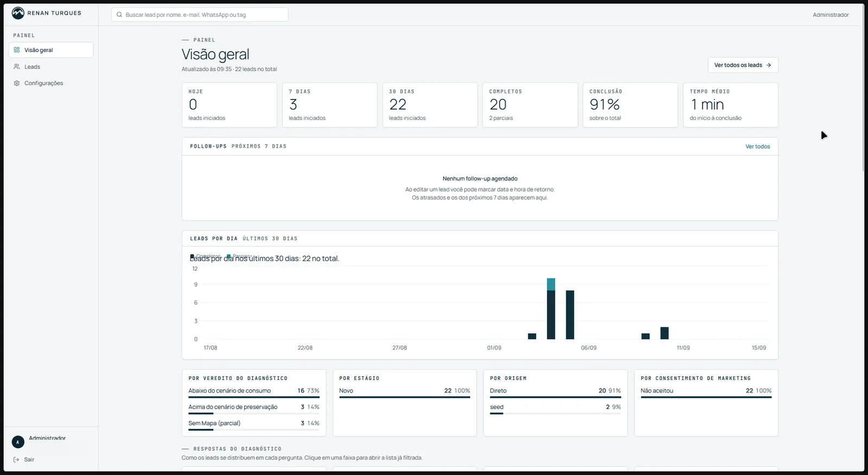Click the teal partial segment of tallest bar
Screen dimensions: 868x475
tap(551, 284)
